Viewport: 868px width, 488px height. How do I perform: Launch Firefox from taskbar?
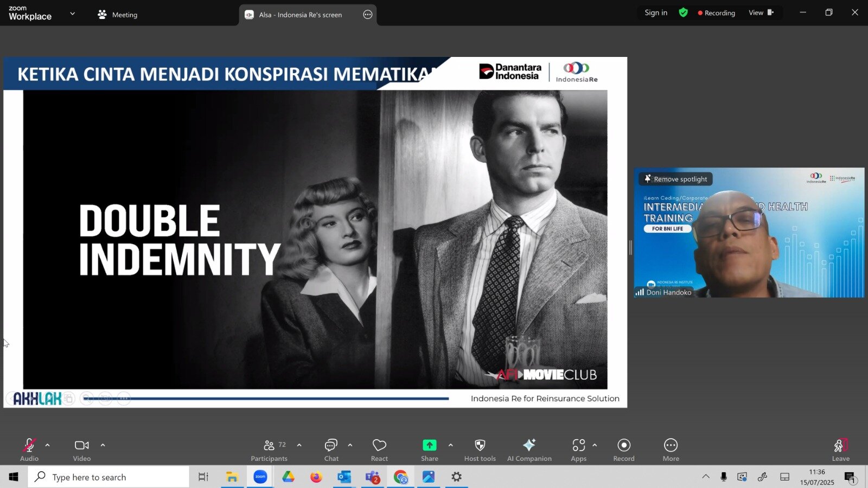(316, 477)
